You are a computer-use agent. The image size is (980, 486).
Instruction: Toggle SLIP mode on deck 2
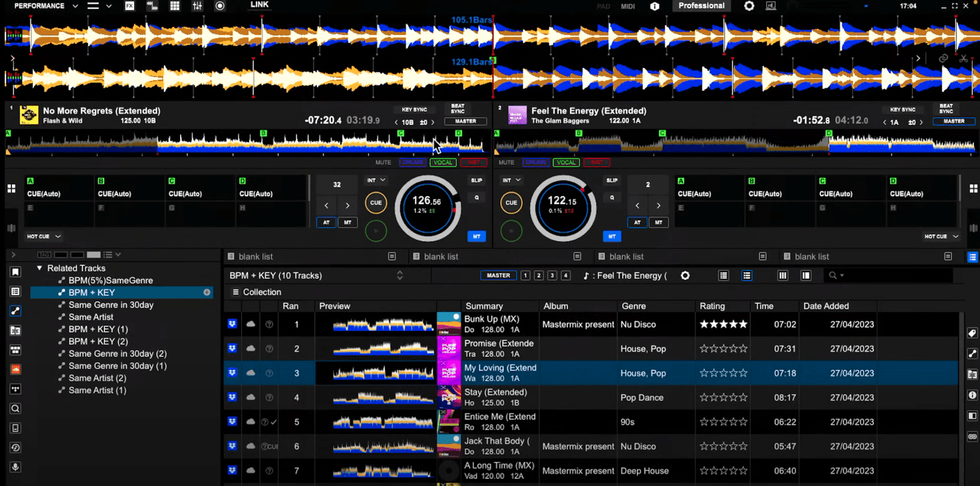point(612,181)
